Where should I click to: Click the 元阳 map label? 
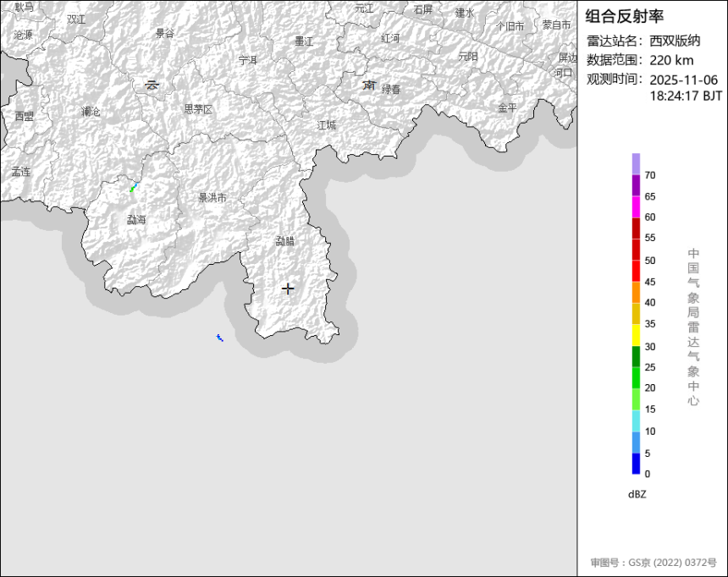[468, 57]
